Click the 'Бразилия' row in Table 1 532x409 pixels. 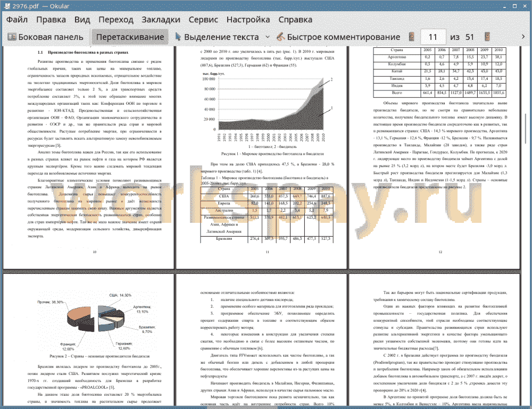pyautogui.click(x=267, y=239)
